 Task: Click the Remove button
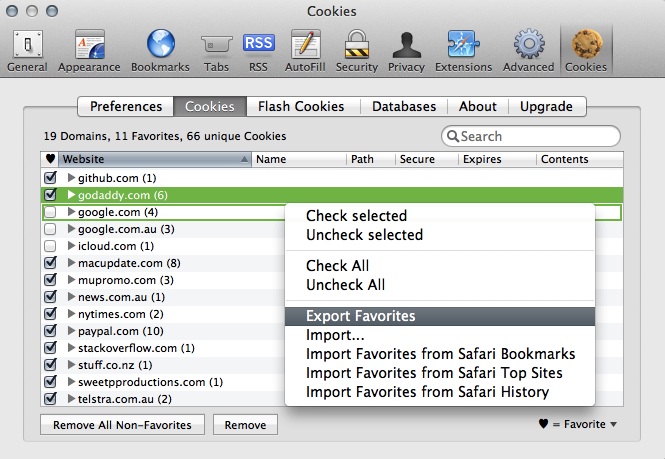(245, 425)
